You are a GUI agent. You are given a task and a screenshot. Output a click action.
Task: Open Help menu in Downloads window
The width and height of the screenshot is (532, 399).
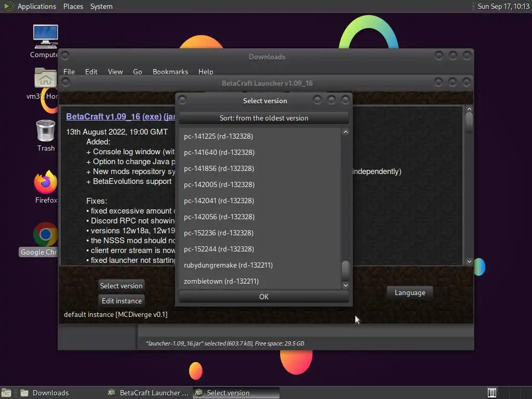tap(206, 72)
